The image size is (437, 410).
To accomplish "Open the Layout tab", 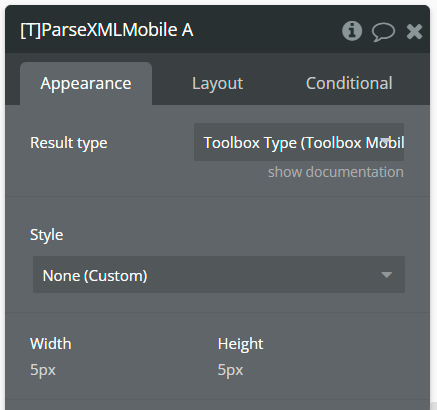I will click(217, 83).
